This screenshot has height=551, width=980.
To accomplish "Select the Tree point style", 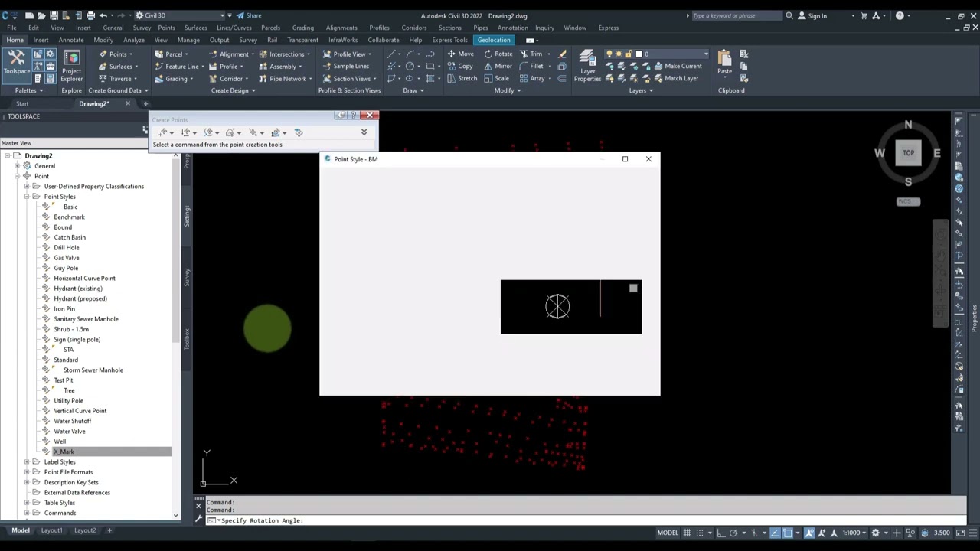I will pyautogui.click(x=69, y=390).
